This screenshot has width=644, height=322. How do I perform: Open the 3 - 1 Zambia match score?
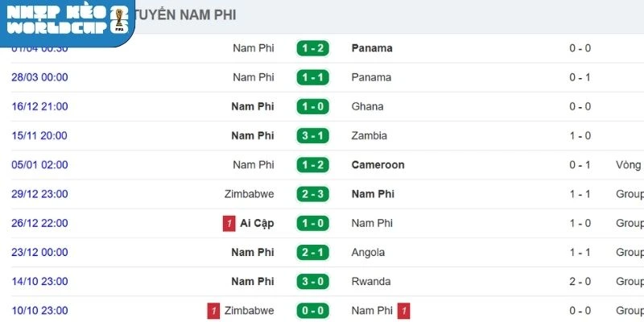click(x=311, y=135)
